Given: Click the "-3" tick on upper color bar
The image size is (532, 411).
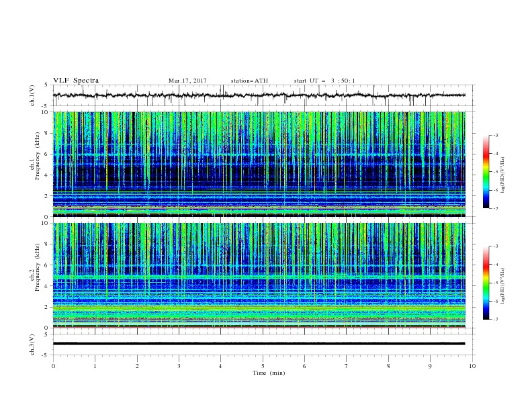Looking at the screenshot, I should [496, 135].
